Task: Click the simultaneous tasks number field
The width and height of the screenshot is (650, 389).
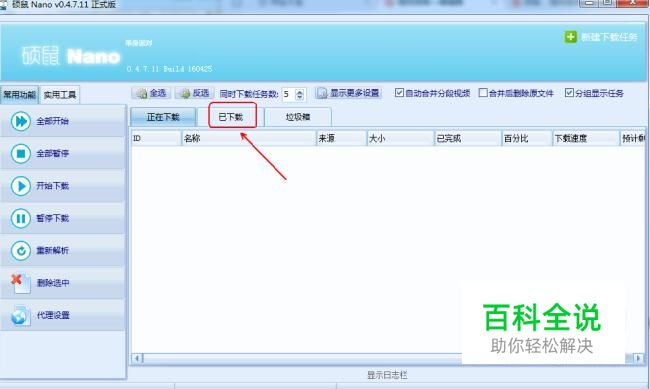Action: click(x=289, y=95)
